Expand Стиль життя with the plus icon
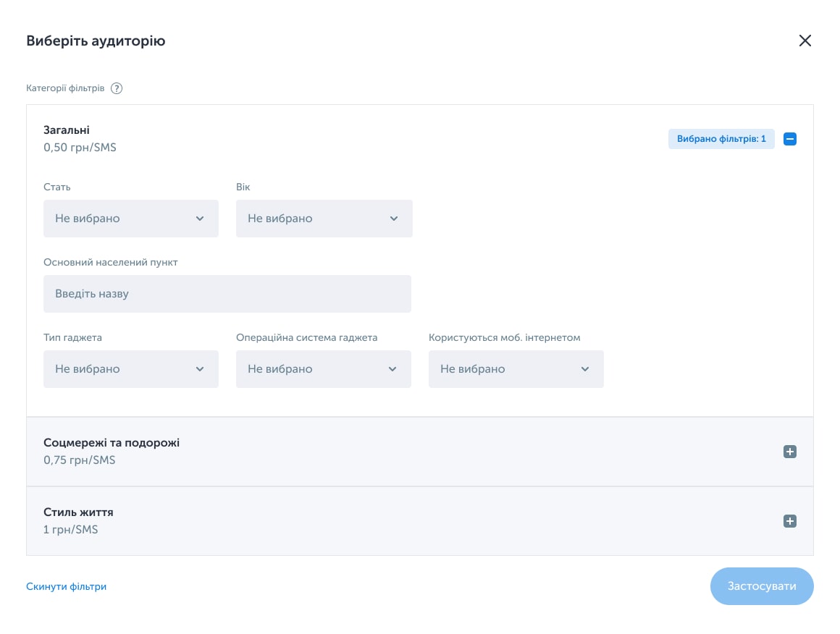 789,521
